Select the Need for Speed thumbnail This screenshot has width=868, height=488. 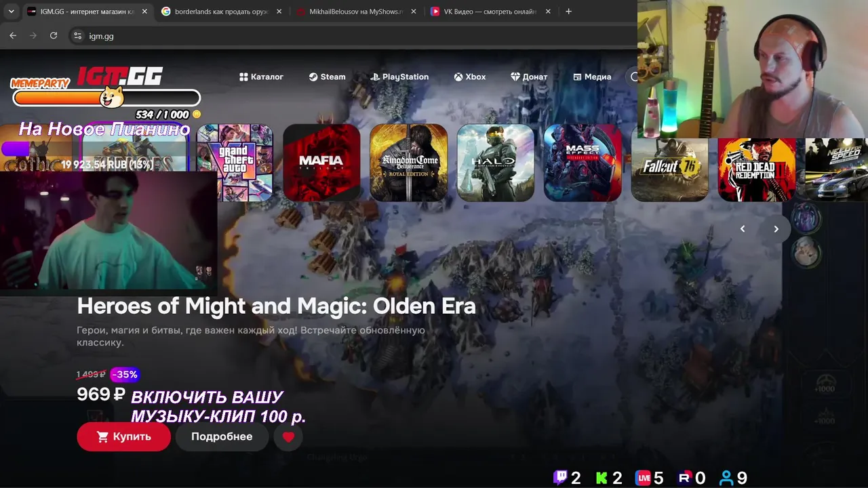(837, 169)
